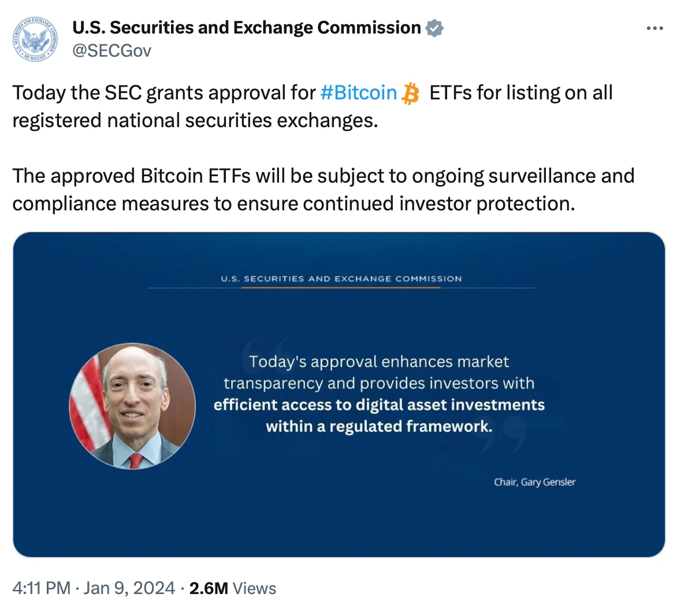Image resolution: width=684 pixels, height=616 pixels.
Task: Open the 4:11 PM timestamp link
Action: pyautogui.click(x=42, y=588)
